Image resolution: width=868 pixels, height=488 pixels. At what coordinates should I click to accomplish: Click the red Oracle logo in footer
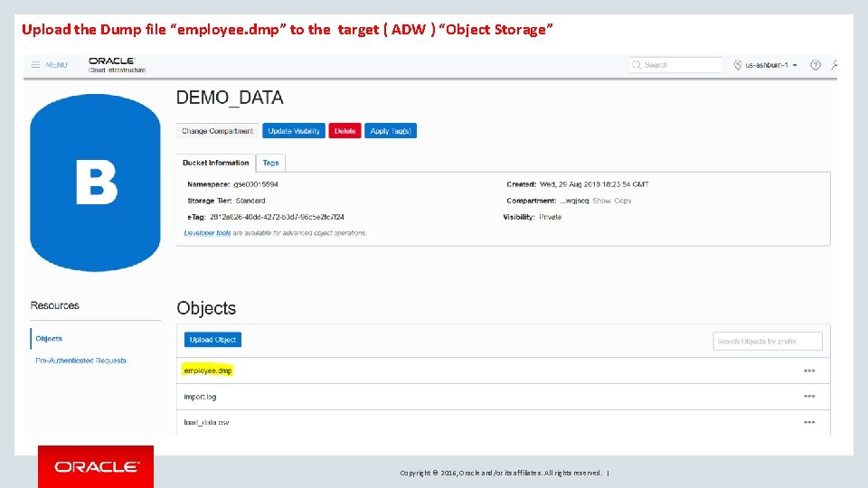click(x=96, y=467)
